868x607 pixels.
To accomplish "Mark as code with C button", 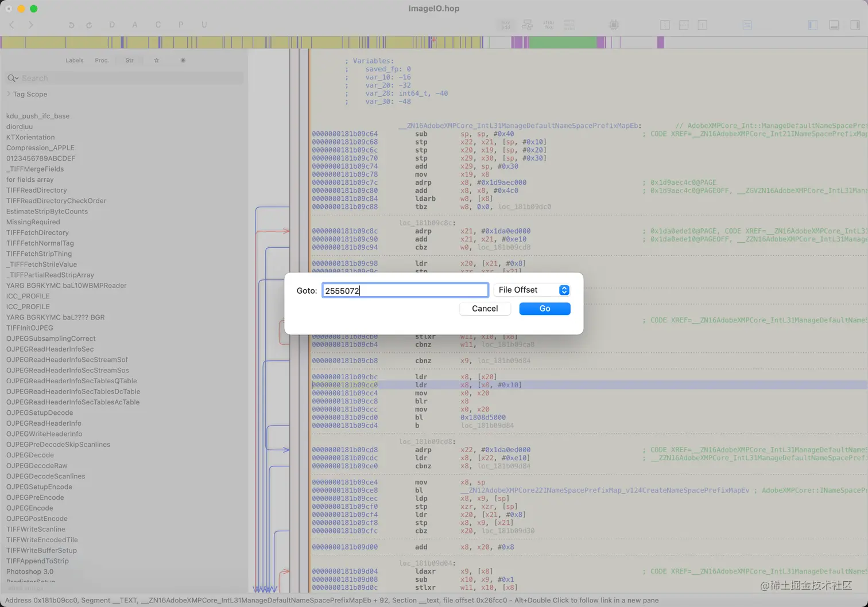I will click(158, 25).
